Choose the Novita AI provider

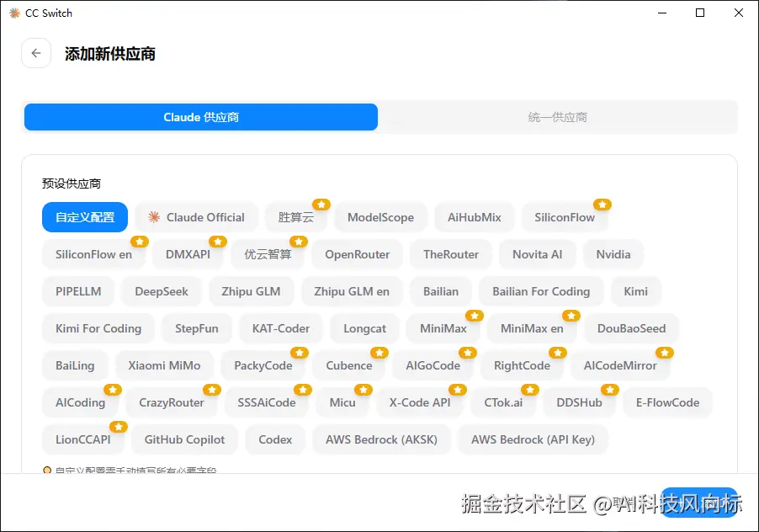tap(537, 254)
